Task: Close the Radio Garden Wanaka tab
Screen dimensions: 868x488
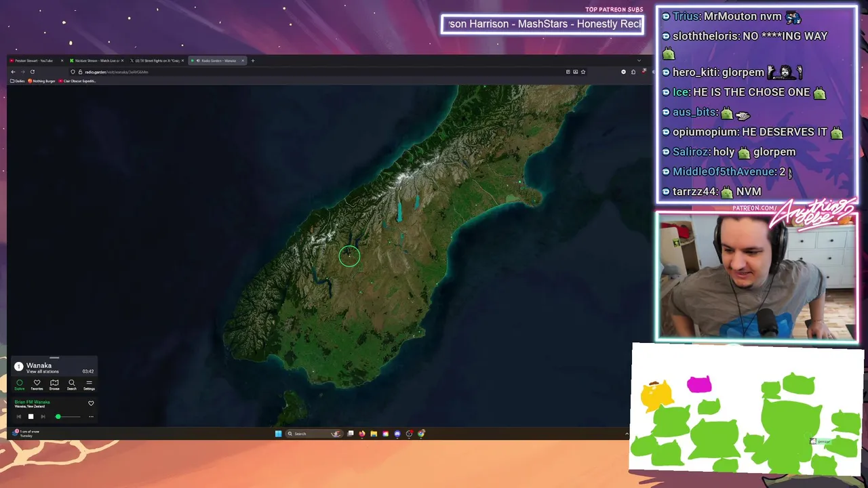Action: tap(243, 61)
